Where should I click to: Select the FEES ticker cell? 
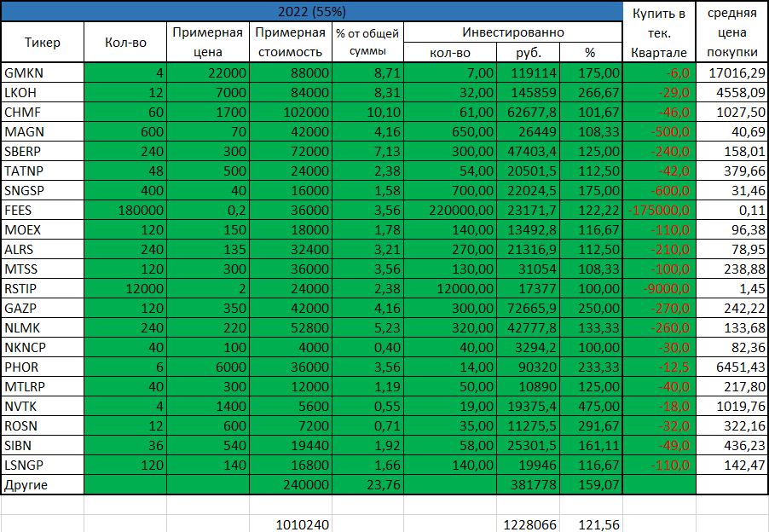click(x=43, y=211)
